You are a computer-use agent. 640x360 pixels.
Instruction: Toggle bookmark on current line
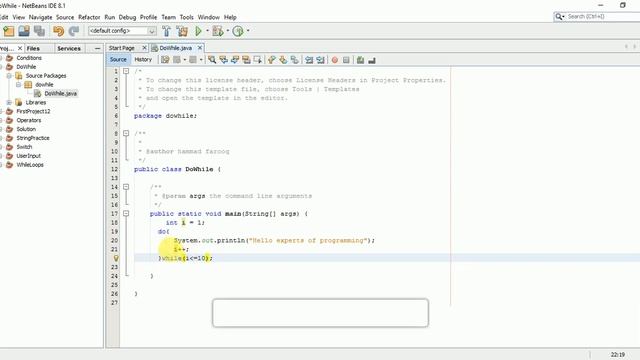click(295, 60)
